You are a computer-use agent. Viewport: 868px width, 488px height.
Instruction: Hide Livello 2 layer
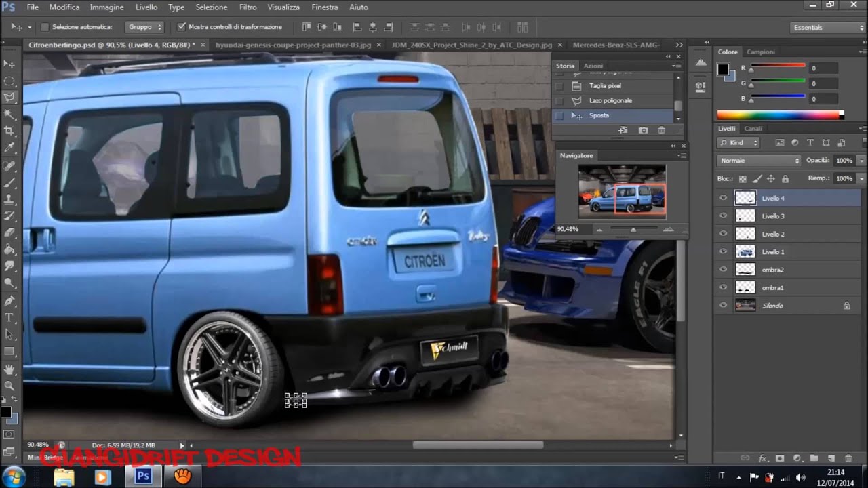[723, 234]
